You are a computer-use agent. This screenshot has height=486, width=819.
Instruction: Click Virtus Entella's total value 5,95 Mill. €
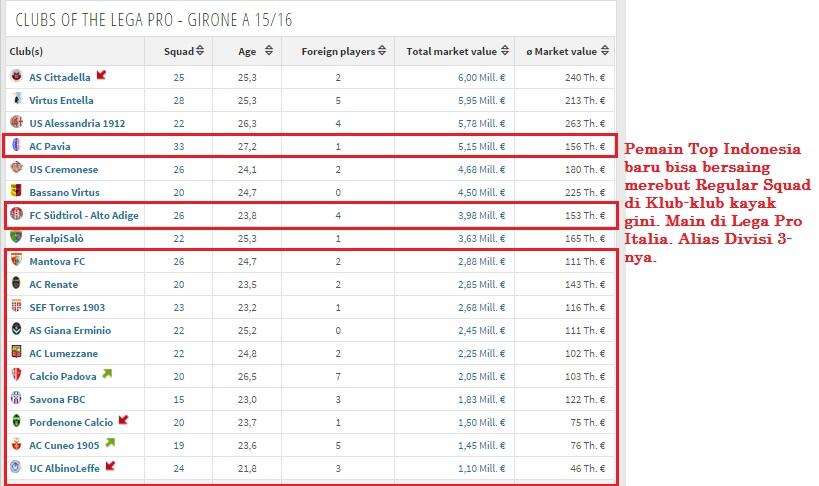pyautogui.click(x=482, y=100)
